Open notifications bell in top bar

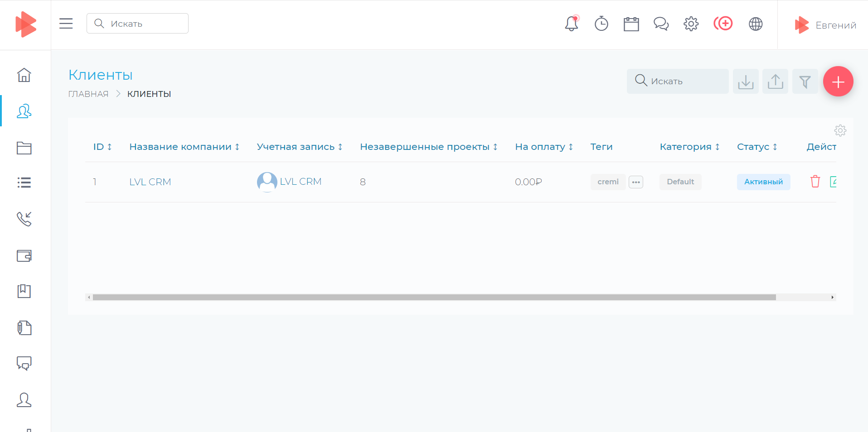(571, 24)
